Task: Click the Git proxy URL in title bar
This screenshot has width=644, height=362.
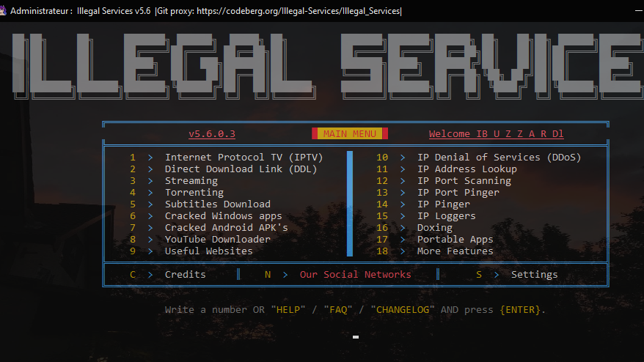Action: point(299,11)
